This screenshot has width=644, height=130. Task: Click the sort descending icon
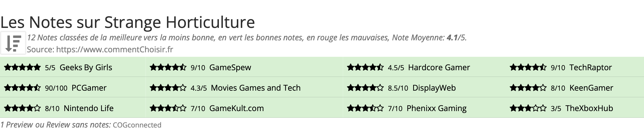pyautogui.click(x=13, y=43)
